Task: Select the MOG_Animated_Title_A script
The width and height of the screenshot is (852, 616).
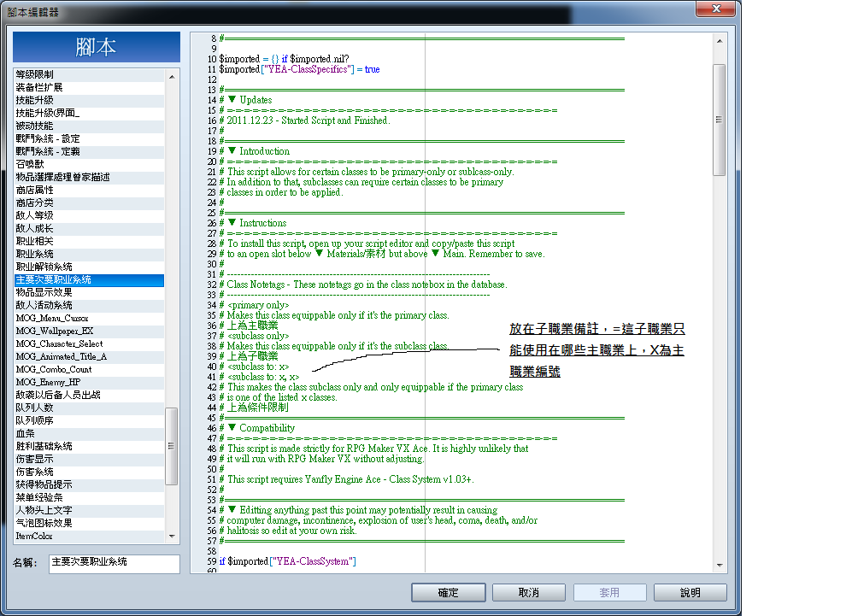Action: 89,356
